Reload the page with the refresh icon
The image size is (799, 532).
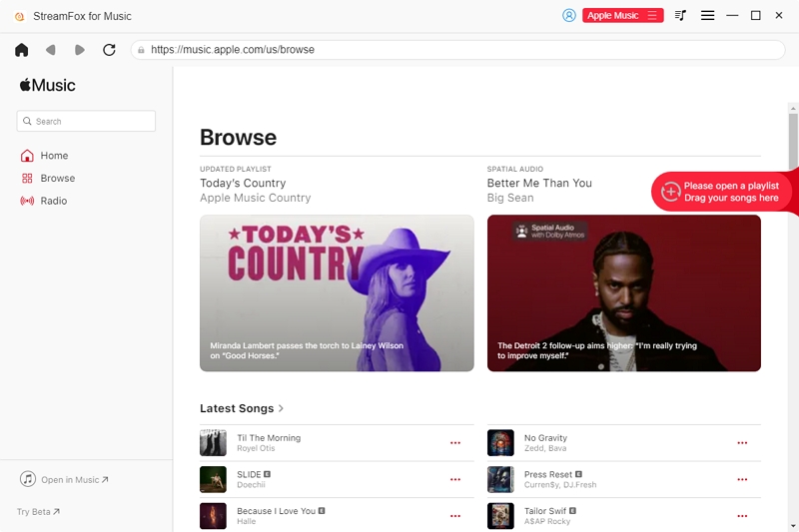[109, 50]
